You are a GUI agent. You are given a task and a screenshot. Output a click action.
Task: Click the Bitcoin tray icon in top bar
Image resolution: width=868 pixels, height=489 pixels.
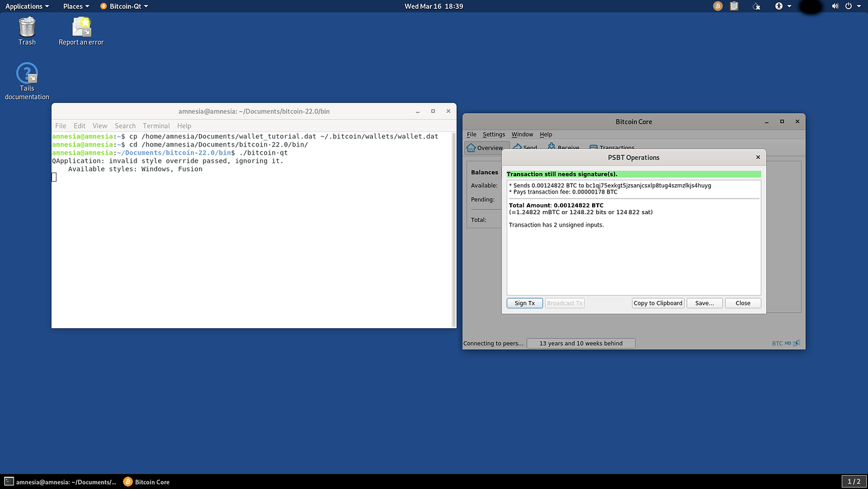pyautogui.click(x=717, y=6)
